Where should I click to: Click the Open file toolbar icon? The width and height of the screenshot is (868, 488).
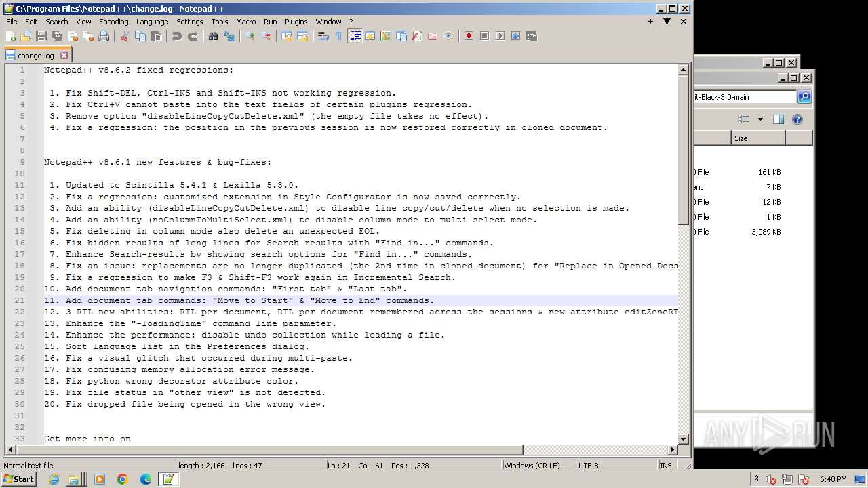tap(26, 36)
